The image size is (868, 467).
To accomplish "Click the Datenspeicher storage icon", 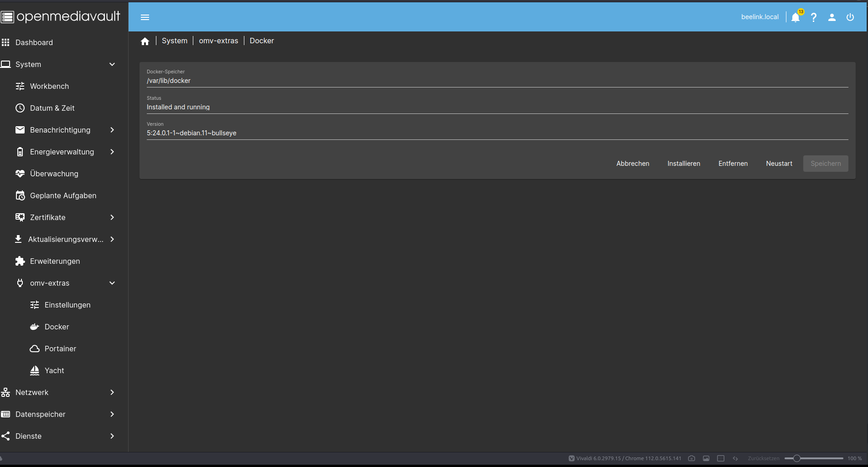I will coord(5,414).
